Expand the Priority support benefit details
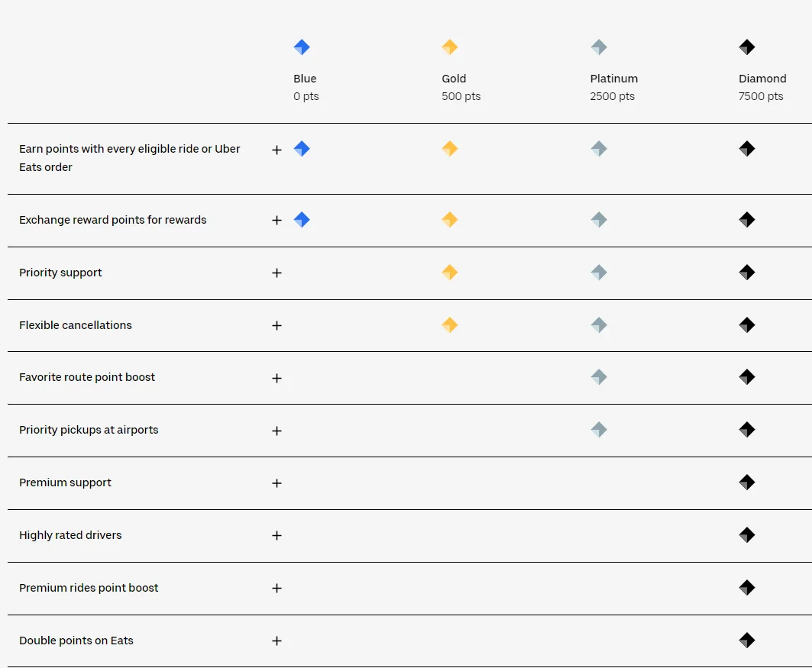This screenshot has width=812, height=668. click(x=277, y=273)
